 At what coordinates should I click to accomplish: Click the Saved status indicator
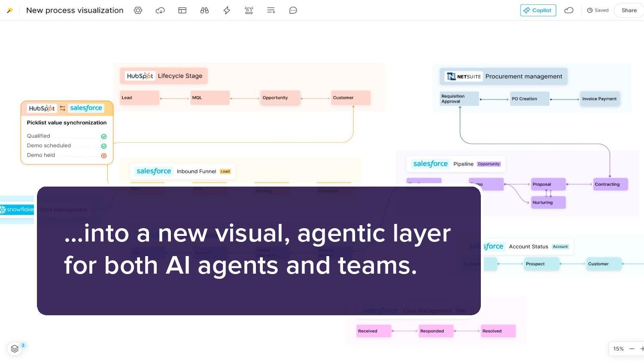[x=598, y=10]
